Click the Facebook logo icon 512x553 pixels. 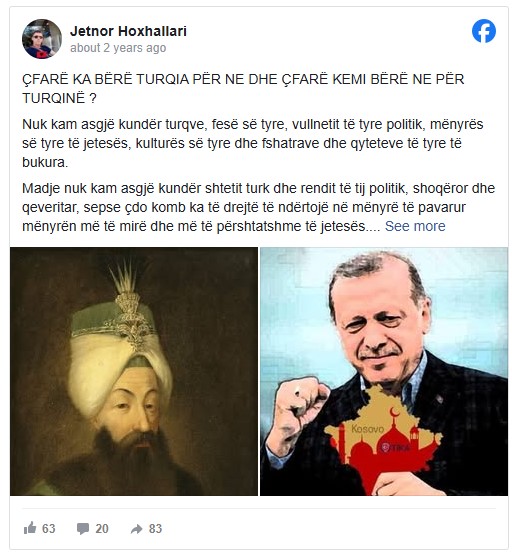pos(484,31)
